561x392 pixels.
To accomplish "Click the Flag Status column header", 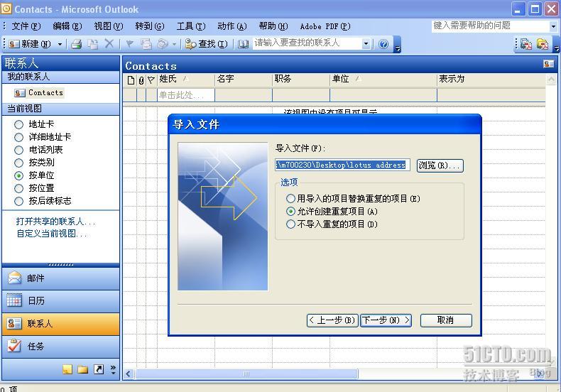I will click(x=151, y=80).
